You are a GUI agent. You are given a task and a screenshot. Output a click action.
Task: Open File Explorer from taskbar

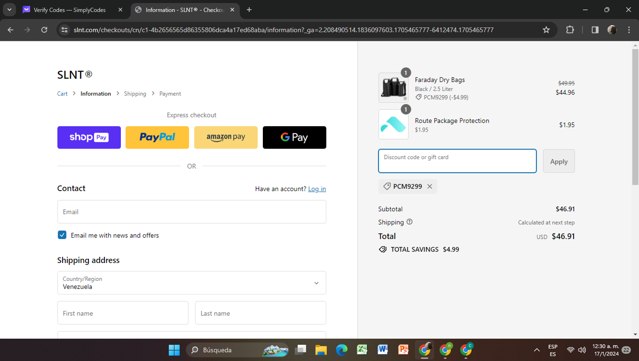[x=321, y=350]
